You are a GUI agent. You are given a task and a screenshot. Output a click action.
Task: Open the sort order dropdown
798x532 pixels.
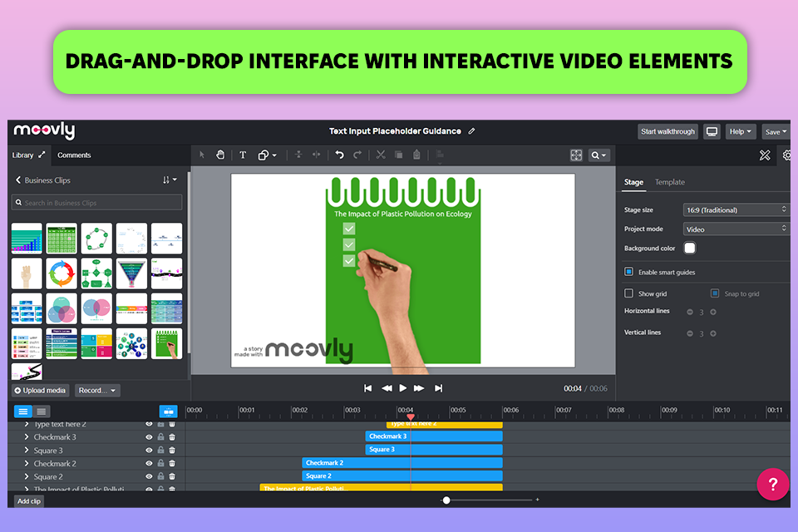(170, 180)
